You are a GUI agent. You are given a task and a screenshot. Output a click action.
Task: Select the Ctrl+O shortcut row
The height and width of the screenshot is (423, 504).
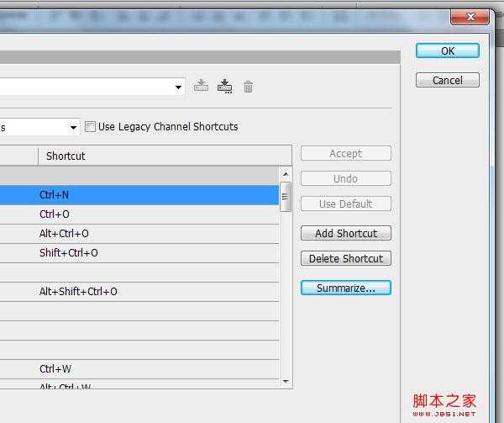point(139,214)
